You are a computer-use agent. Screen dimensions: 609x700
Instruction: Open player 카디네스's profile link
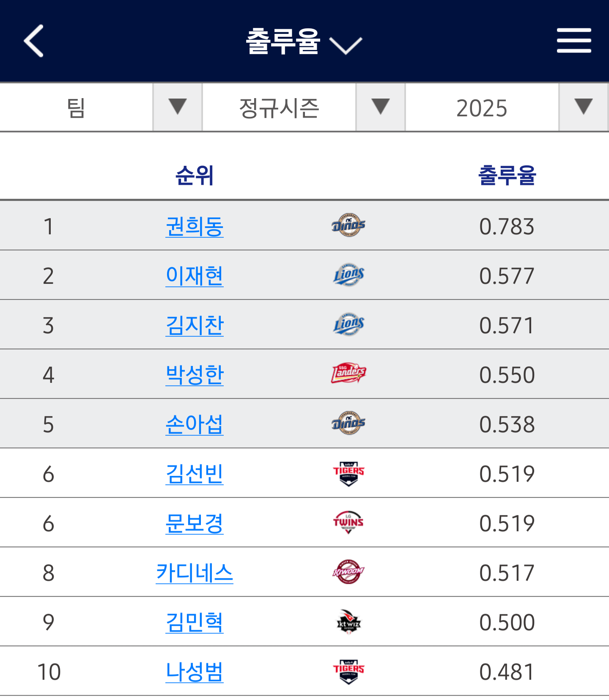(x=195, y=573)
